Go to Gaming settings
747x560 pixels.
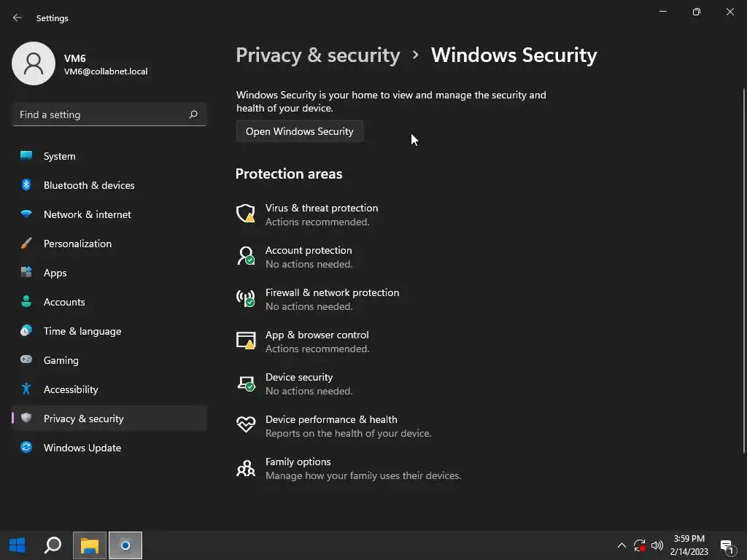point(109,360)
